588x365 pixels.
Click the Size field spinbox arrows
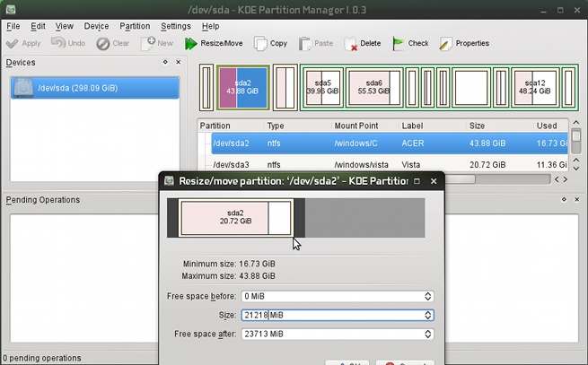pyautogui.click(x=428, y=315)
